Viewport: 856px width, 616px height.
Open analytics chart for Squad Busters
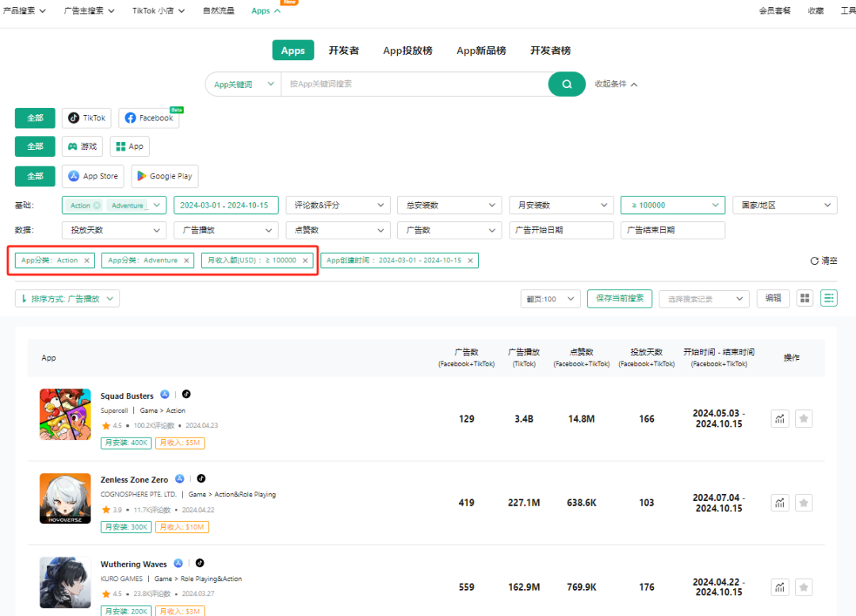(x=780, y=419)
